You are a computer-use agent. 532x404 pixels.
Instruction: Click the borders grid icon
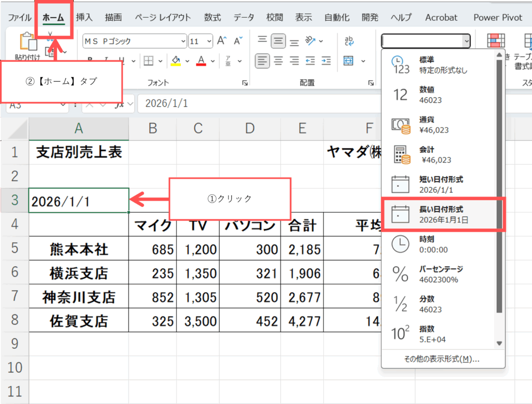pyautogui.click(x=149, y=61)
